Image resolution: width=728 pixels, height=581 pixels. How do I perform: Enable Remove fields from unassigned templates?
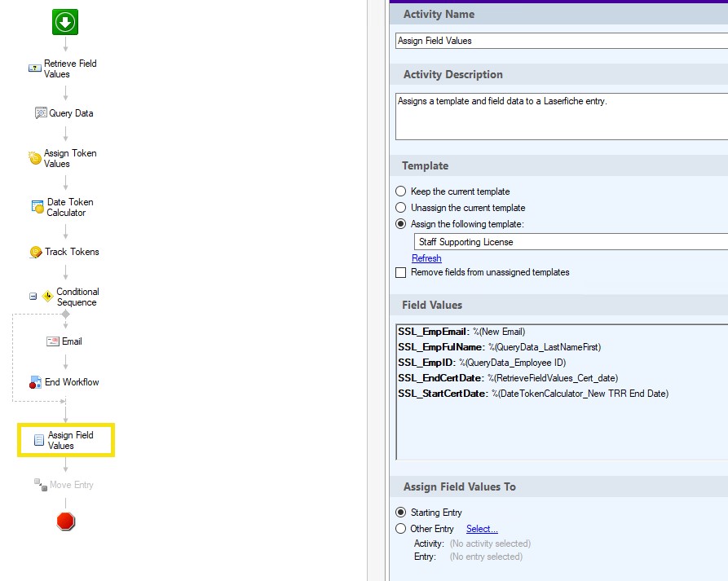tap(400, 272)
